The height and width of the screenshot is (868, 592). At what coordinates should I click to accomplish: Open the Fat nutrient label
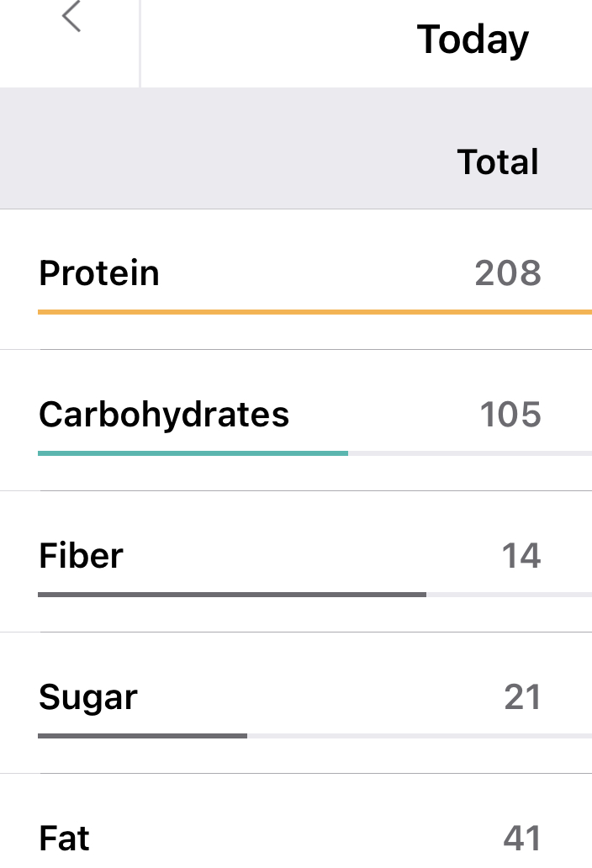(x=64, y=839)
